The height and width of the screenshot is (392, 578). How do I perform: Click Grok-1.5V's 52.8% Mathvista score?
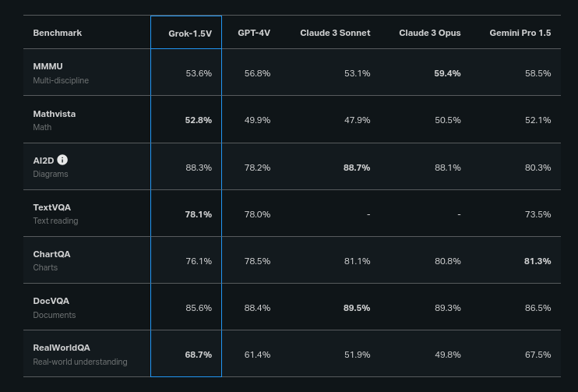[198, 120]
